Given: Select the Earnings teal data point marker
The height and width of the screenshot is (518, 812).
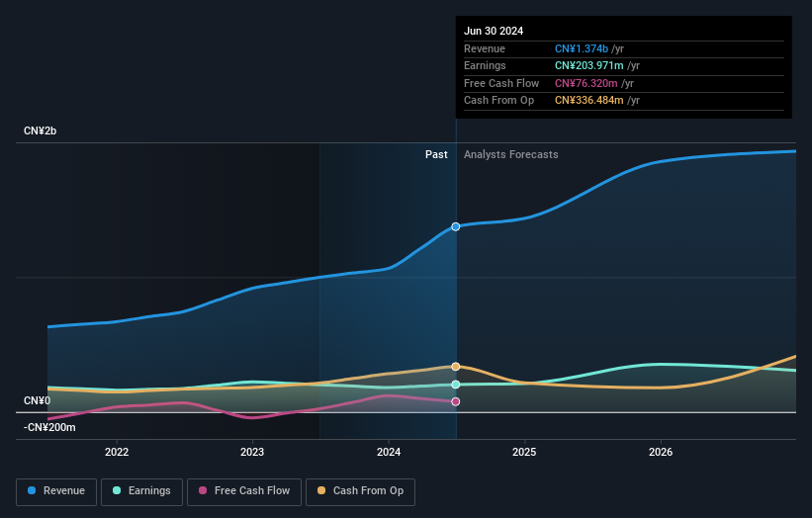Looking at the screenshot, I should pyautogui.click(x=456, y=385).
